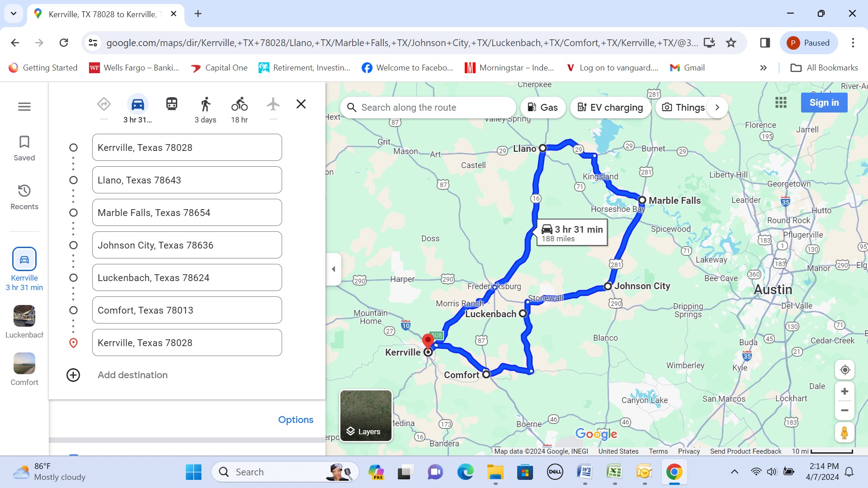Show your location on the map
Viewport: 868px width, 488px height.
844,370
